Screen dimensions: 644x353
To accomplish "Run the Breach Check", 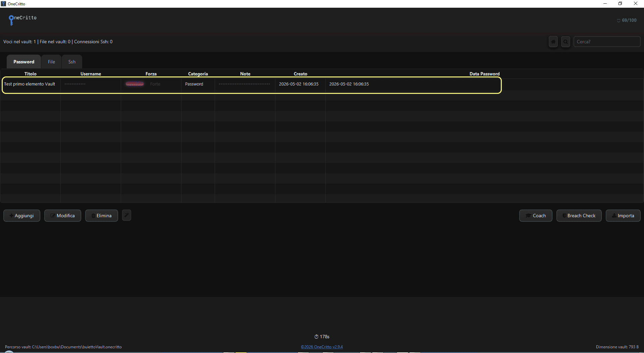I will [x=579, y=216].
